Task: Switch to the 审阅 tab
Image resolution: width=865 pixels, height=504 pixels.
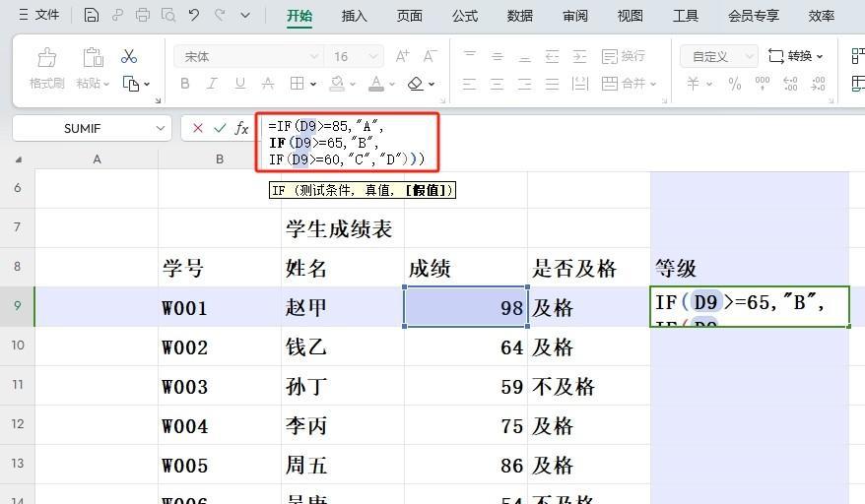Action: click(x=574, y=16)
